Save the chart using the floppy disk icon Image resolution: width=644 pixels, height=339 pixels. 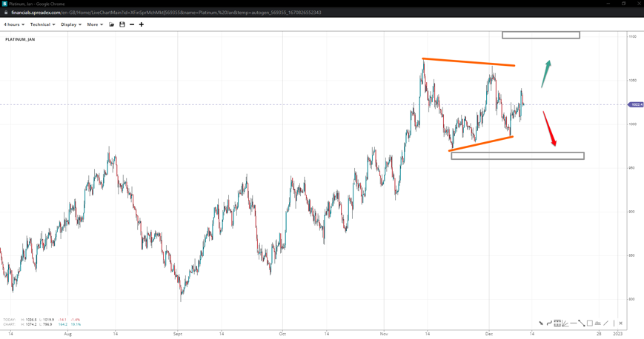click(122, 24)
